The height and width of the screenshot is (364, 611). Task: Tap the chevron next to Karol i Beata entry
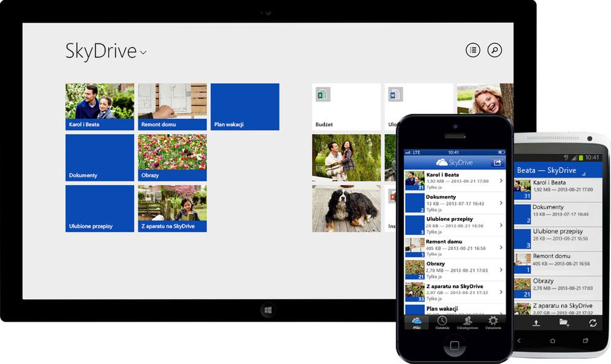pos(501,180)
